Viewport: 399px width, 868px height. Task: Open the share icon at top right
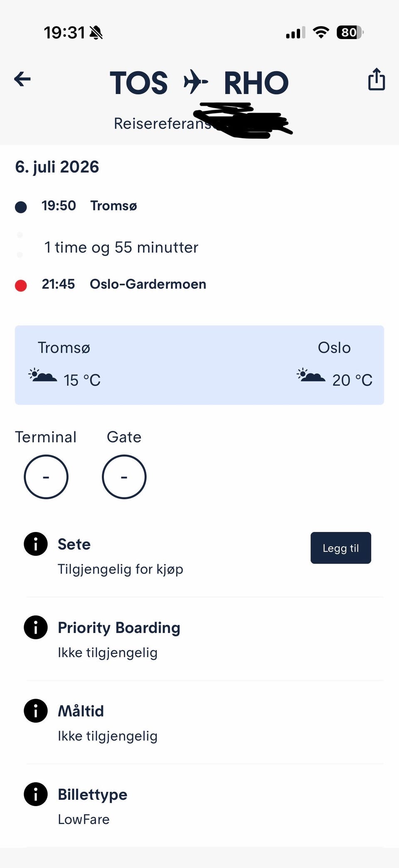point(377,79)
